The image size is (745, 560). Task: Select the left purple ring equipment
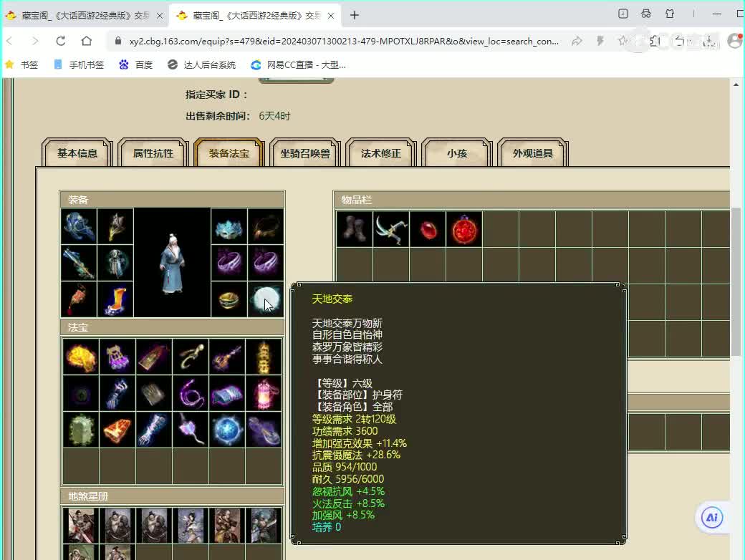click(x=229, y=263)
